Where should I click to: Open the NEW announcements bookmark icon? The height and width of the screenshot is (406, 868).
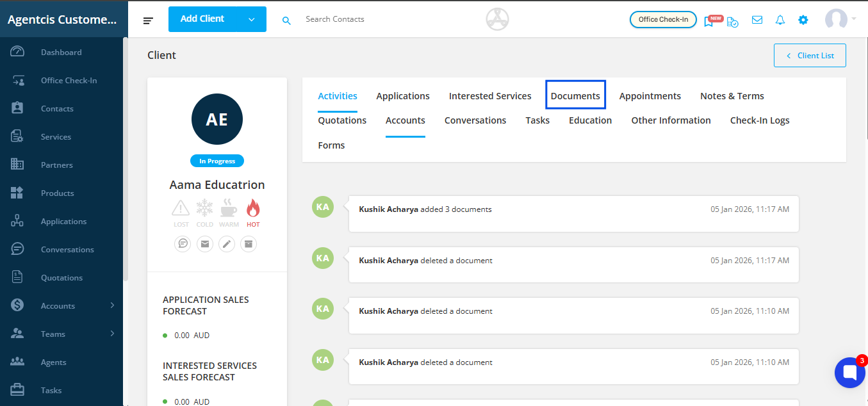coord(708,20)
